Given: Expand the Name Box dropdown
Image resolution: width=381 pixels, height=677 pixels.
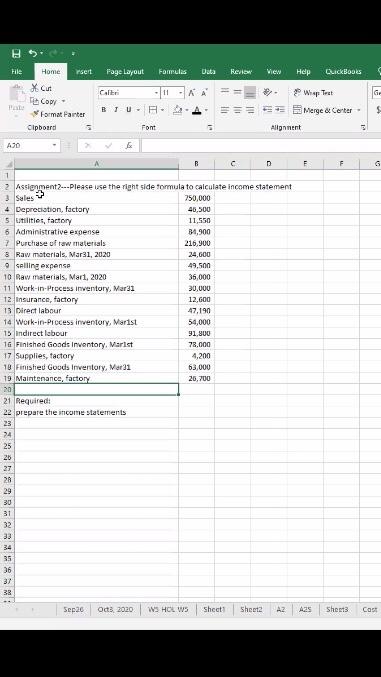Looking at the screenshot, I should pos(55,145).
